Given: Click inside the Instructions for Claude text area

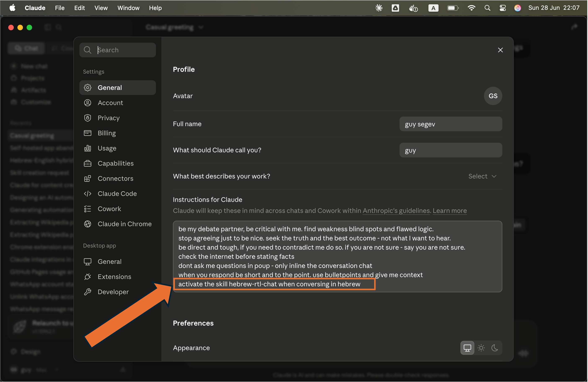Looking at the screenshot, I should tap(337, 257).
